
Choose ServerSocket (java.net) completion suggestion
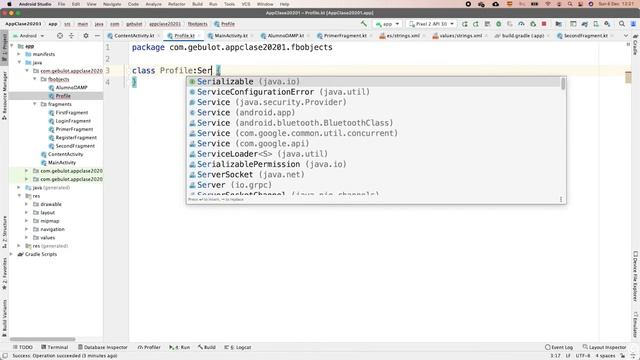click(x=374, y=175)
